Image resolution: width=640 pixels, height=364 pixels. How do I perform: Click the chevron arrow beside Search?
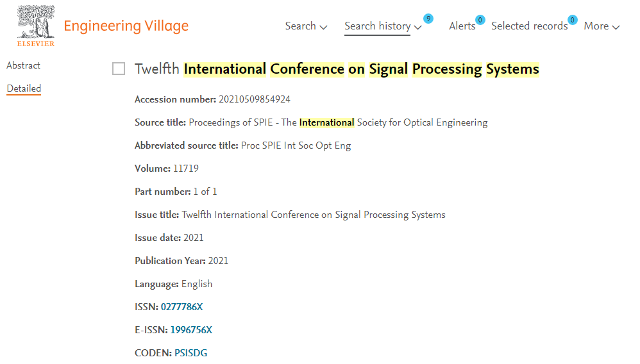pyautogui.click(x=323, y=27)
